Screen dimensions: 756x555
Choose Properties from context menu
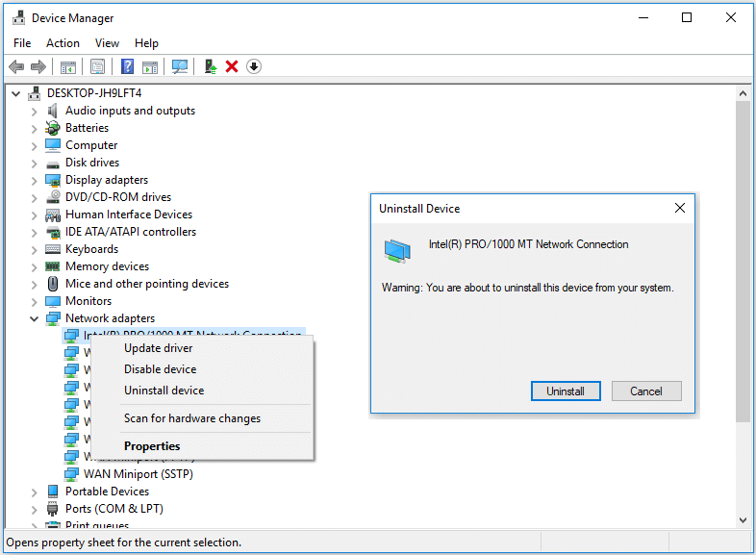[x=203, y=446]
